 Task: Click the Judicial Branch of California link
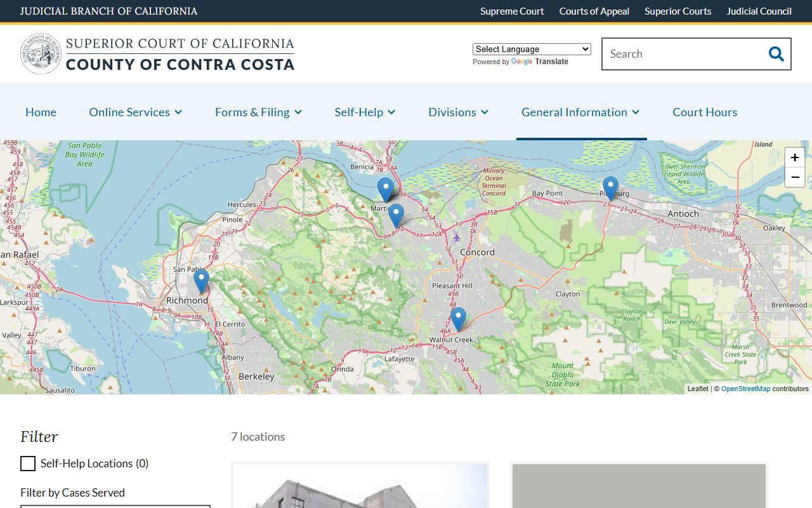point(108,11)
